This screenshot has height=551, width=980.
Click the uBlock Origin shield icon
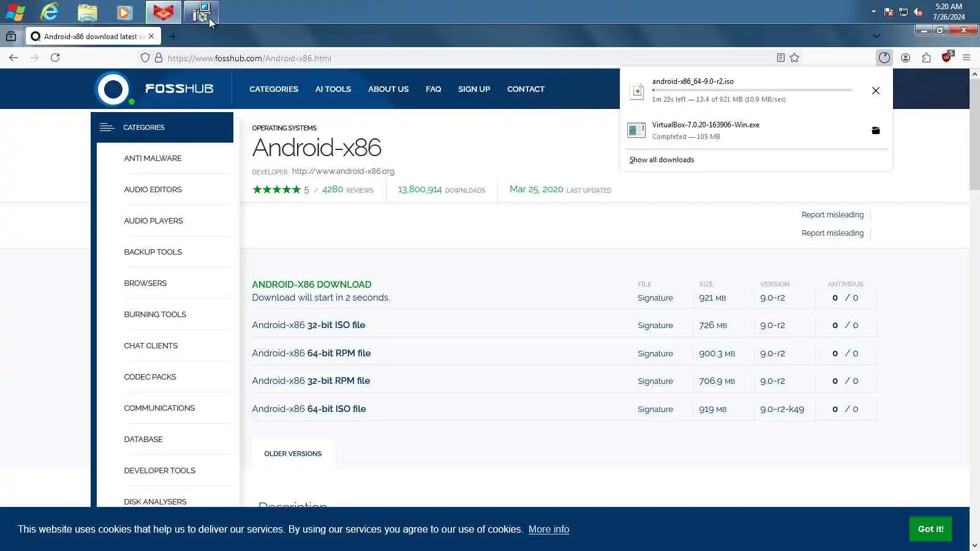point(947,58)
